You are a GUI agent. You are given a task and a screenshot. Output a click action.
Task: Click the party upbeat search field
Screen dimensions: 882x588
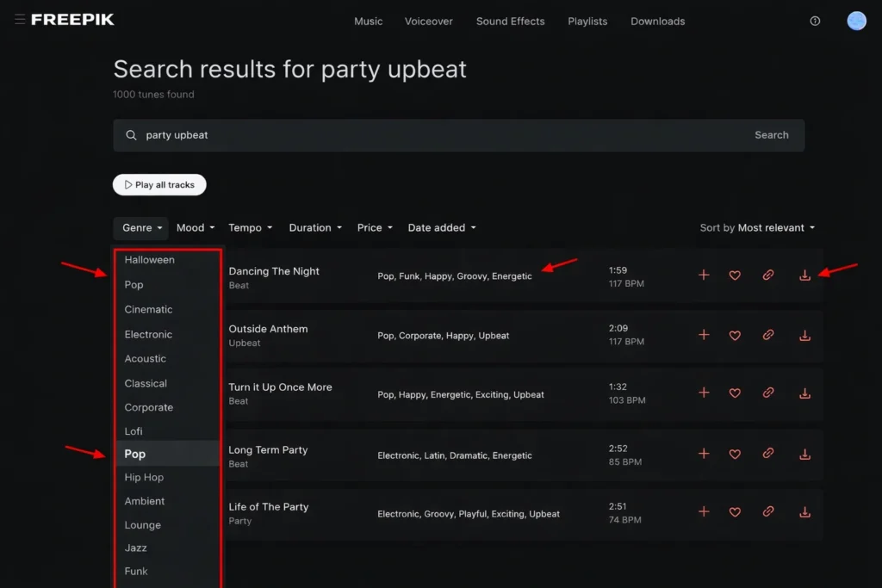click(431, 135)
